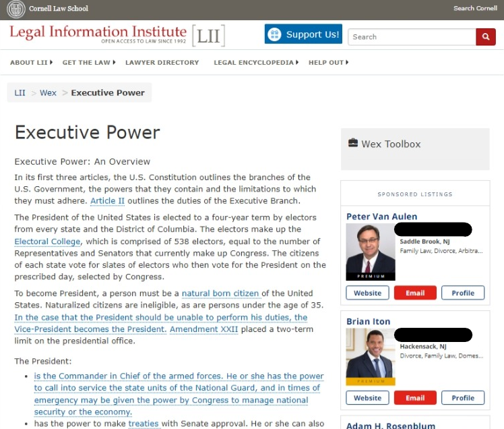
Task: Expand the Wex Toolbox panel
Action: point(415,149)
